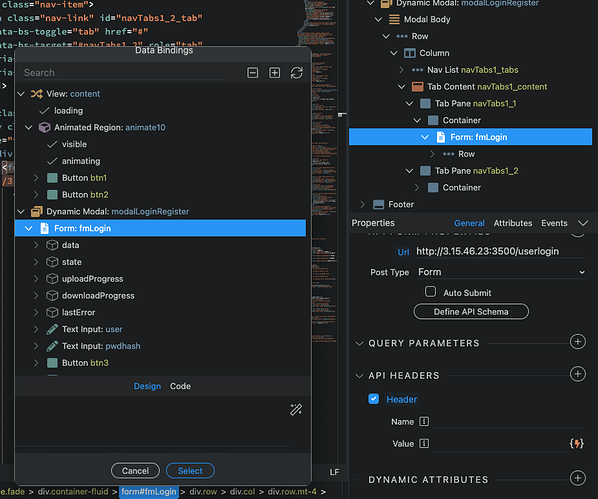Screen dimensions: 598x499
Task: Uncheck the Header checkbox
Action: [373, 399]
